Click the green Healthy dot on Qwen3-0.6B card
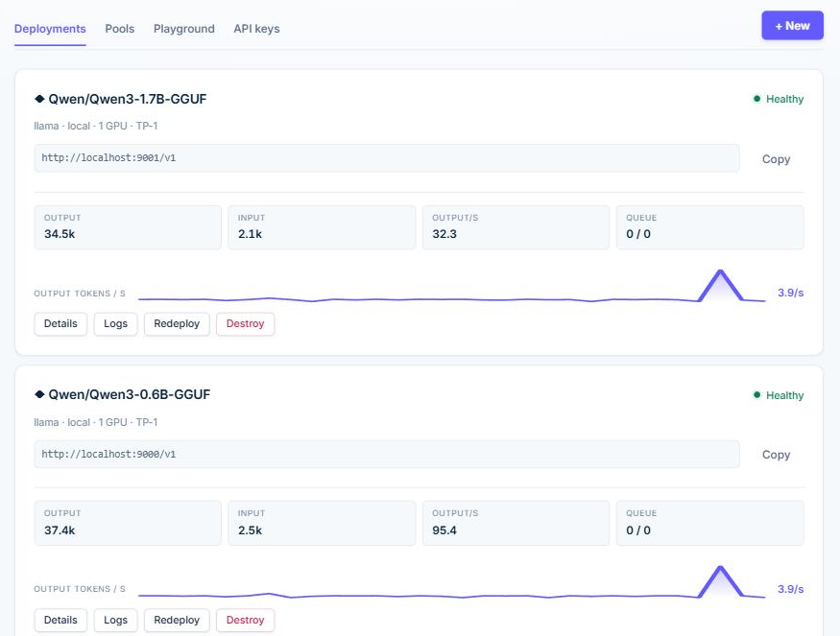The width and height of the screenshot is (840, 636). pyautogui.click(x=756, y=395)
